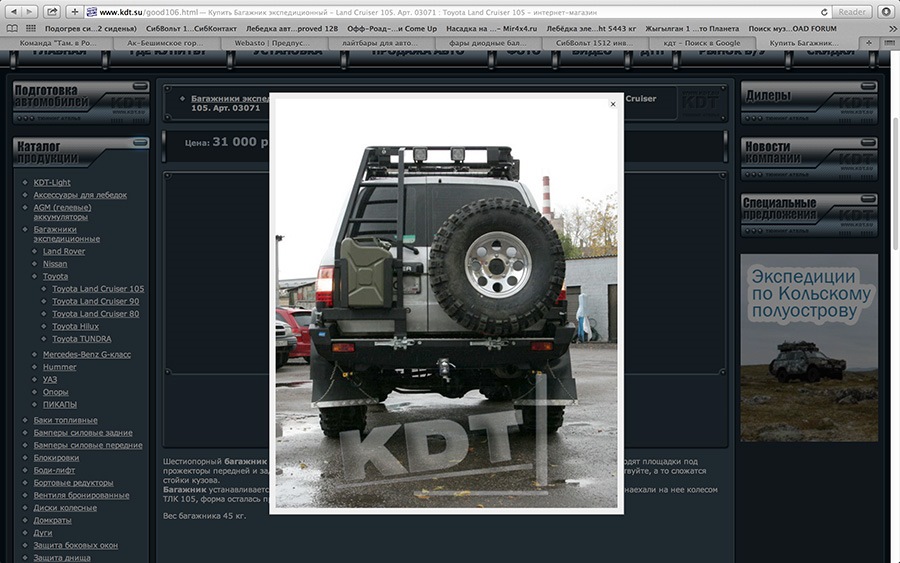Open the Жыгылган 1 ...то Планета bookmark
The width and height of the screenshot is (900, 563).
point(692,29)
